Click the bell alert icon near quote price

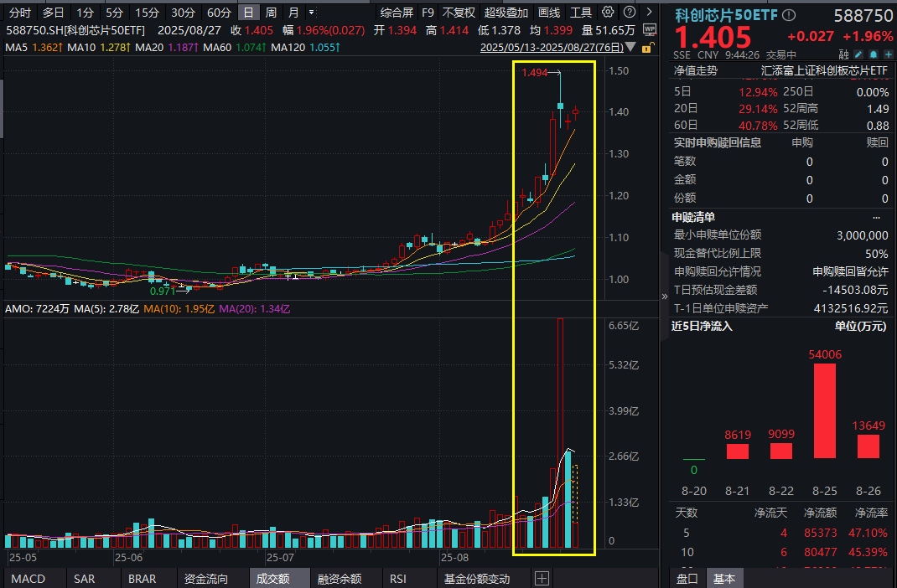(x=873, y=53)
